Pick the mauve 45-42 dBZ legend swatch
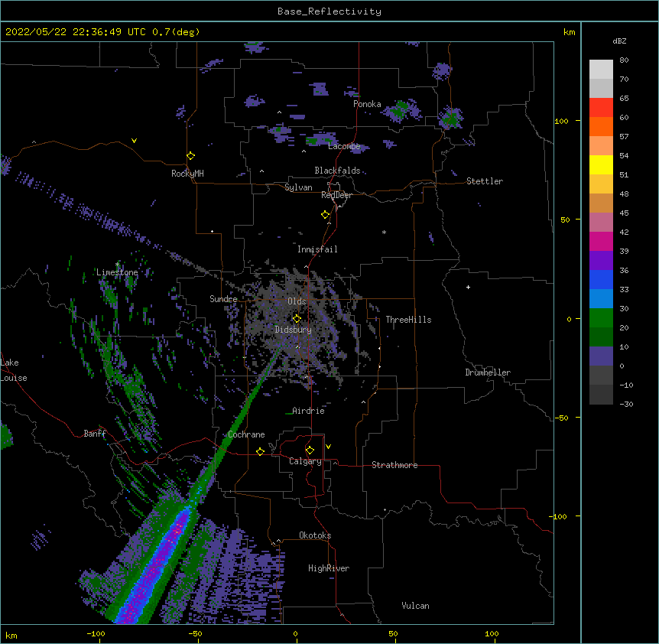The image size is (659, 644). pos(601,223)
